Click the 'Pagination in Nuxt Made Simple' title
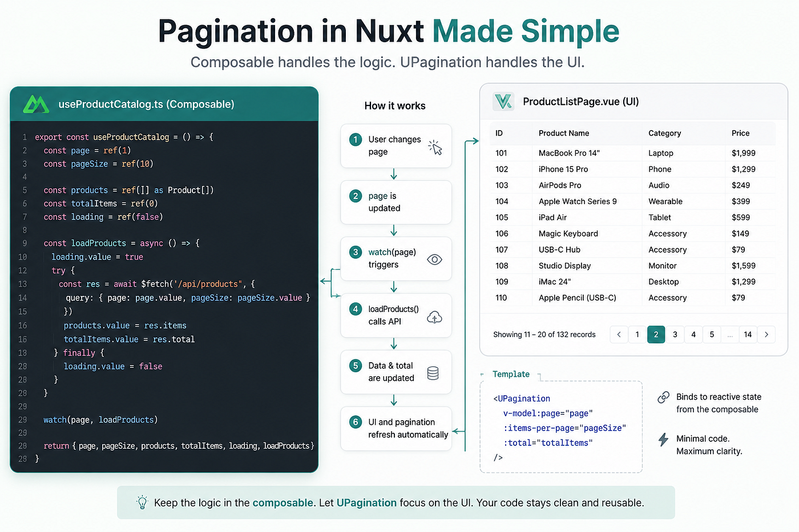Image resolution: width=799 pixels, height=532 pixels. point(389,31)
